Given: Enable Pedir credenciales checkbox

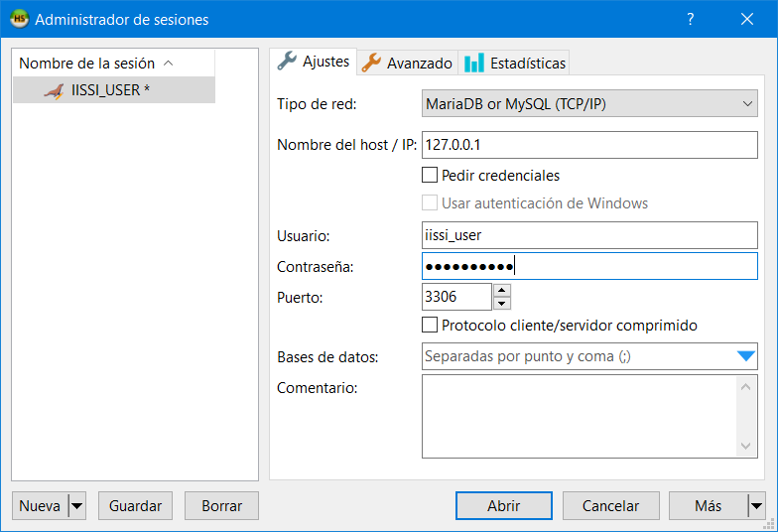Looking at the screenshot, I should pyautogui.click(x=430, y=175).
